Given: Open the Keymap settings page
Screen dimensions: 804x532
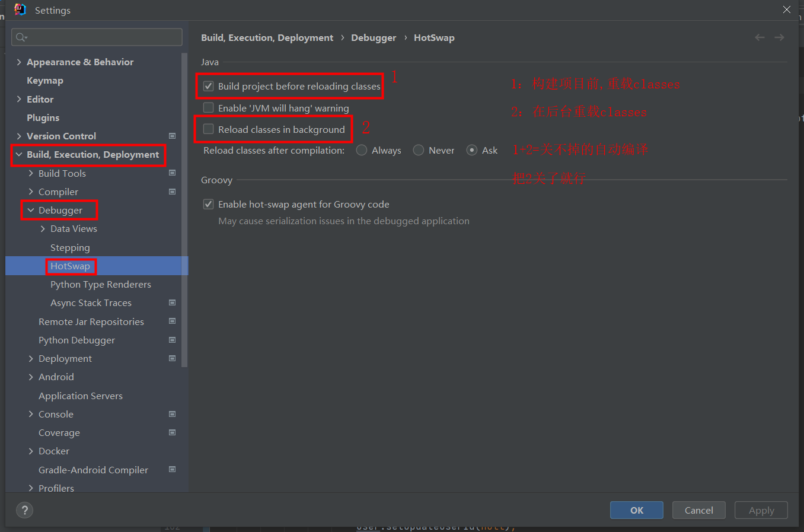Looking at the screenshot, I should pyautogui.click(x=45, y=81).
